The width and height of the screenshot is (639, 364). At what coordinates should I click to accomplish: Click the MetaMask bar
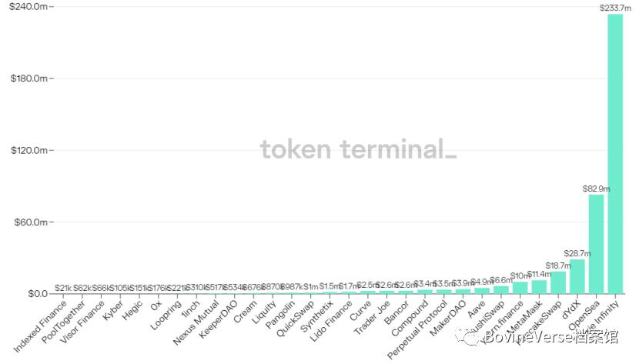[x=539, y=286]
